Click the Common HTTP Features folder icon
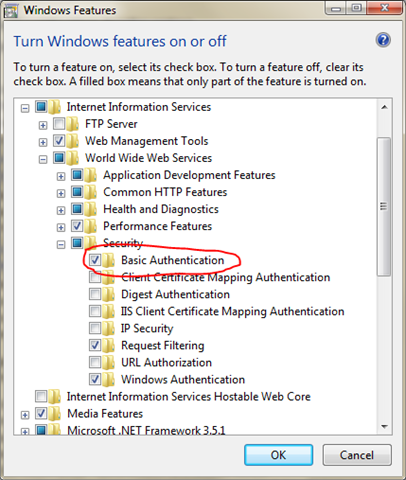Viewport: 406px width, 480px height. [x=90, y=192]
